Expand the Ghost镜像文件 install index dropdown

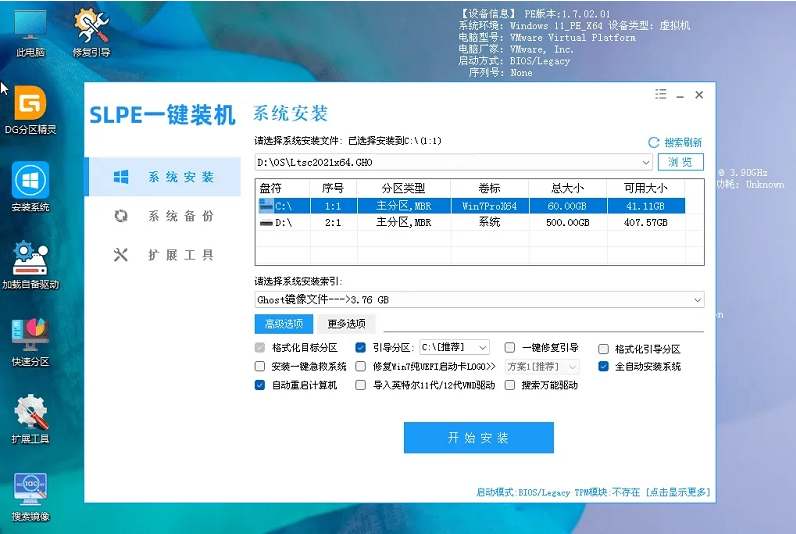point(698,300)
